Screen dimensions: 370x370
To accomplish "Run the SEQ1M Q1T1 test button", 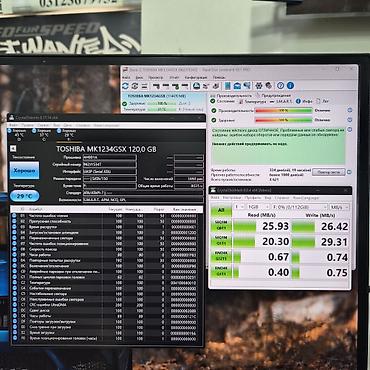I will (221, 241).
